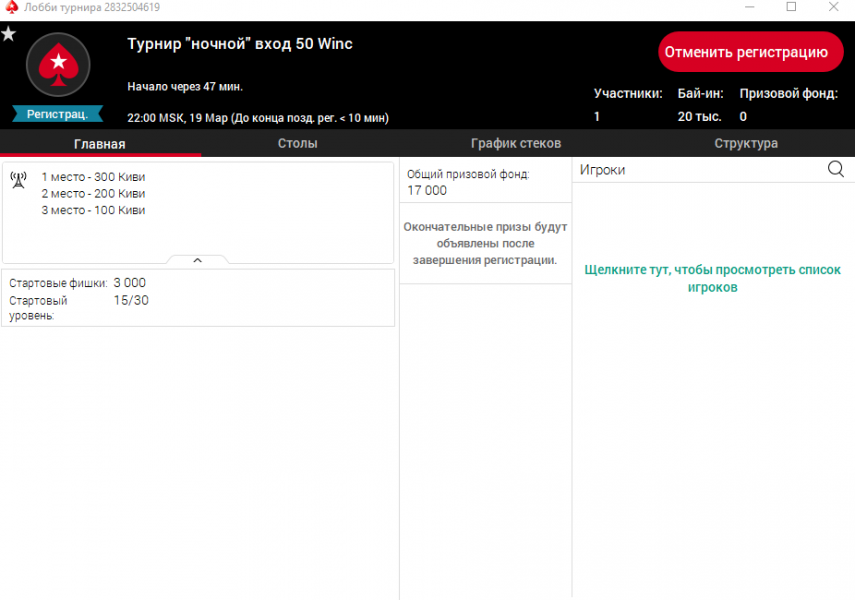This screenshot has height=600, width=855.
Task: Click the tournament title "ночной" вход 50 Winc
Action: 240,44
